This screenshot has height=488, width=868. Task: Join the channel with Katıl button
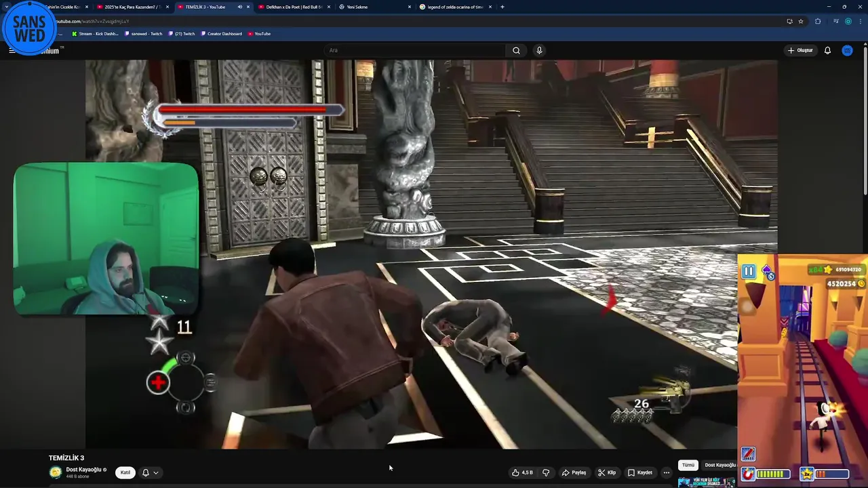click(x=125, y=472)
